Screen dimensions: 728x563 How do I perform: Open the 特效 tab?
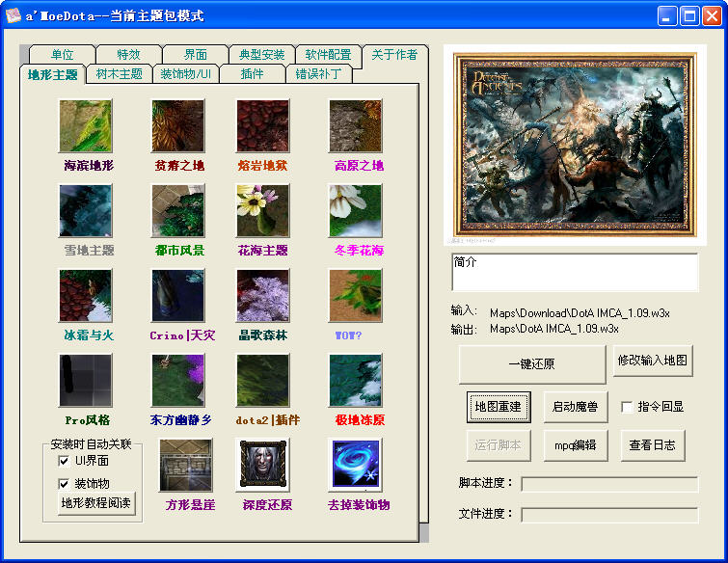pyautogui.click(x=128, y=55)
